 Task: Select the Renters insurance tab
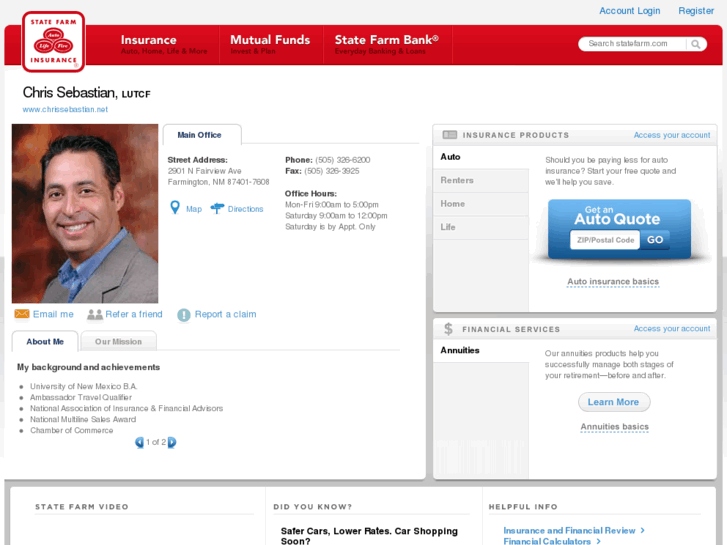pos(458,181)
